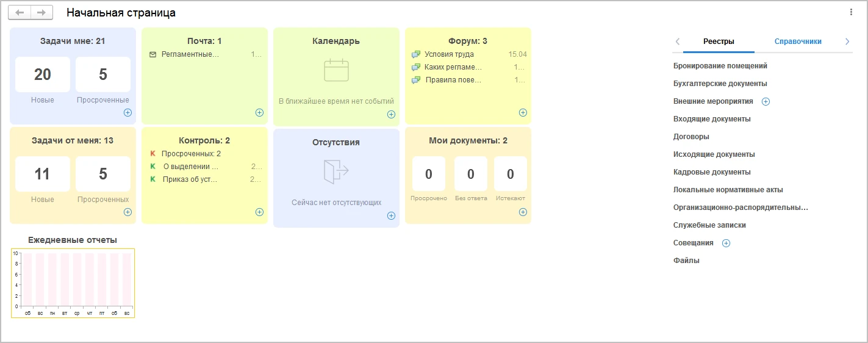Click plus icon in Форум widget
Viewport: 868px width, 343px height.
(x=523, y=112)
